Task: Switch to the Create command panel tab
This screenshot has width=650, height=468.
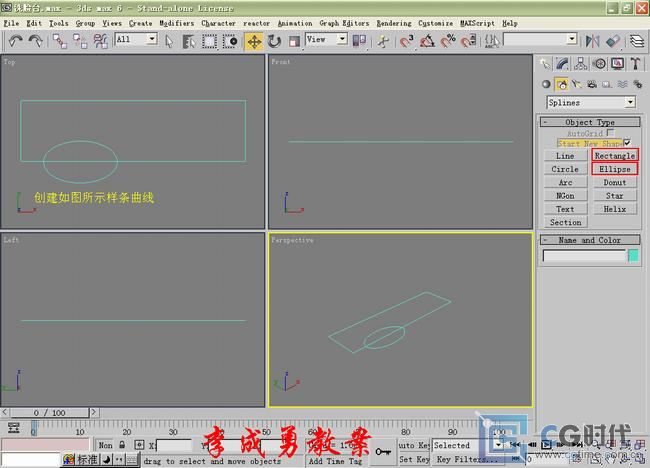Action: coord(545,64)
